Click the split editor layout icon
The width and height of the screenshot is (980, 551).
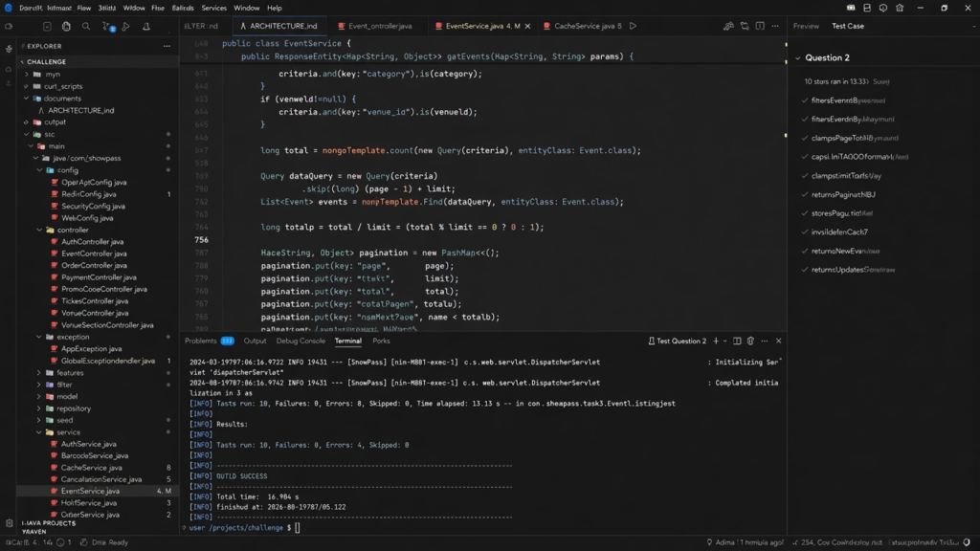coord(760,26)
